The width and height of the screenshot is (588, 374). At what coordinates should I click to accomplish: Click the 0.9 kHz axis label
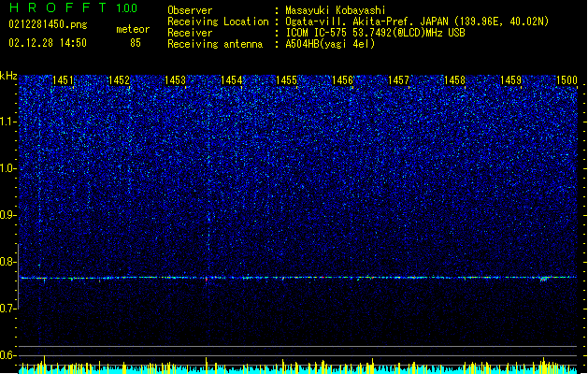(x=7, y=215)
